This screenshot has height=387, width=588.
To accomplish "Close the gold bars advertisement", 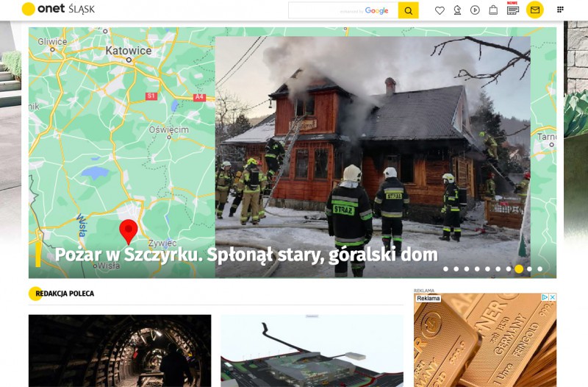I will [x=553, y=297].
